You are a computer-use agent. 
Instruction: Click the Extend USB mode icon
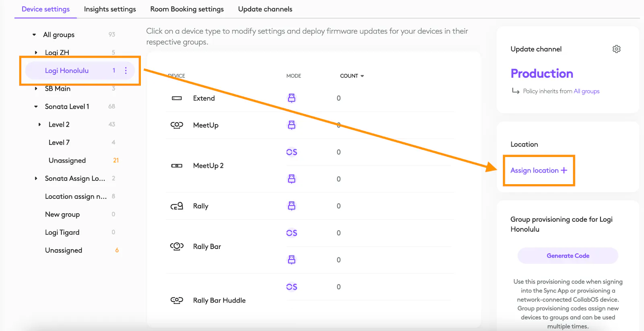pos(291,98)
